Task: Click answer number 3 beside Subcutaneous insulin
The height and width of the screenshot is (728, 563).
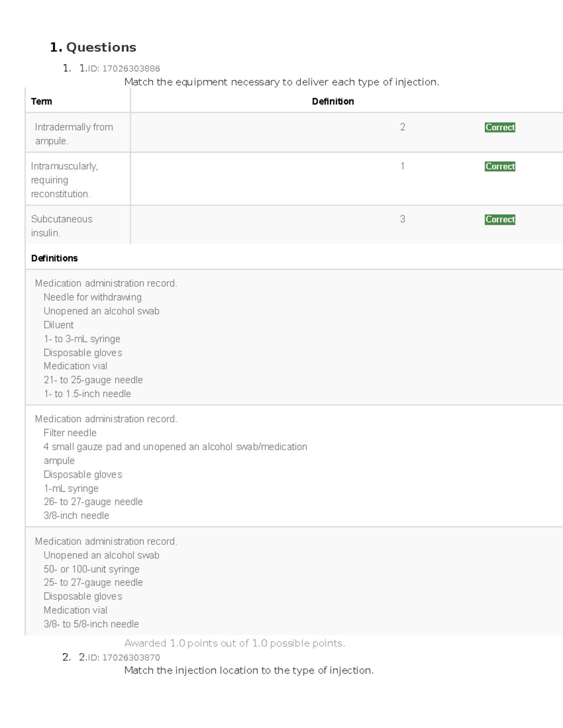Action: 403,219
